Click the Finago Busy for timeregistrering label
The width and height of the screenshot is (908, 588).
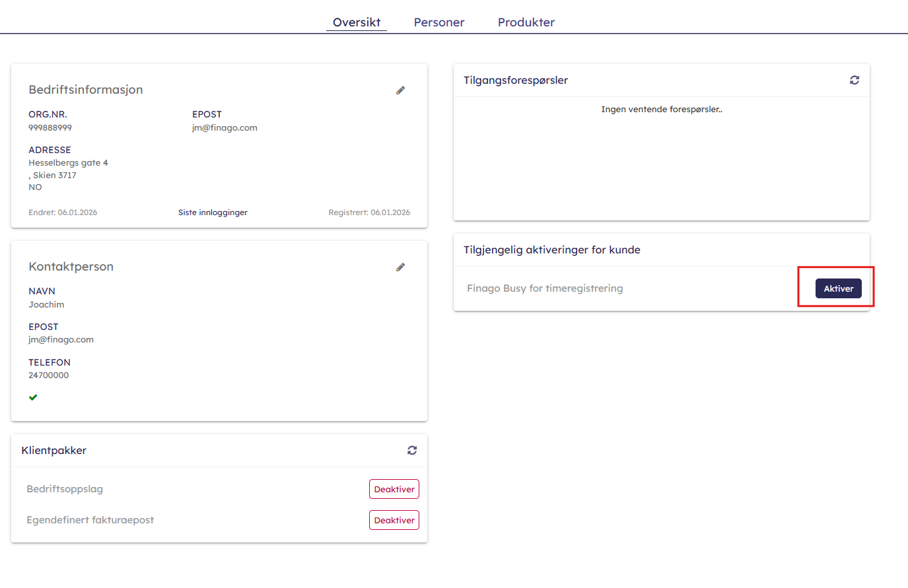point(544,288)
